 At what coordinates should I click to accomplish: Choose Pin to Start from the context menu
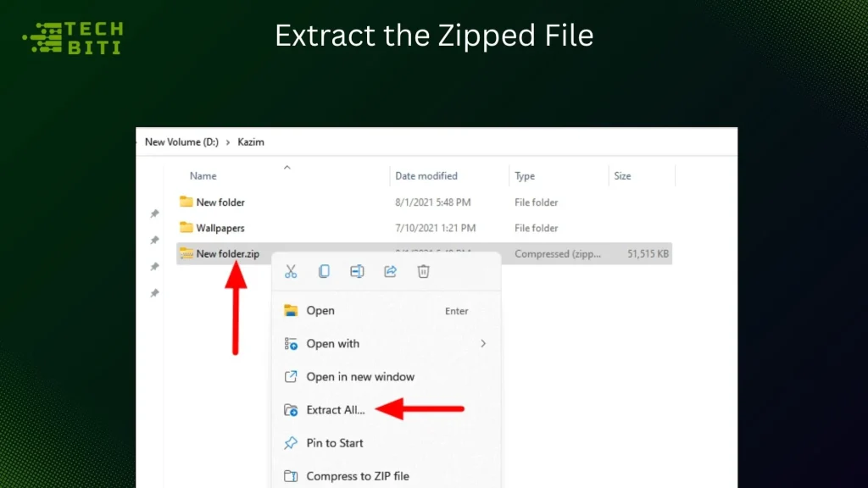334,443
